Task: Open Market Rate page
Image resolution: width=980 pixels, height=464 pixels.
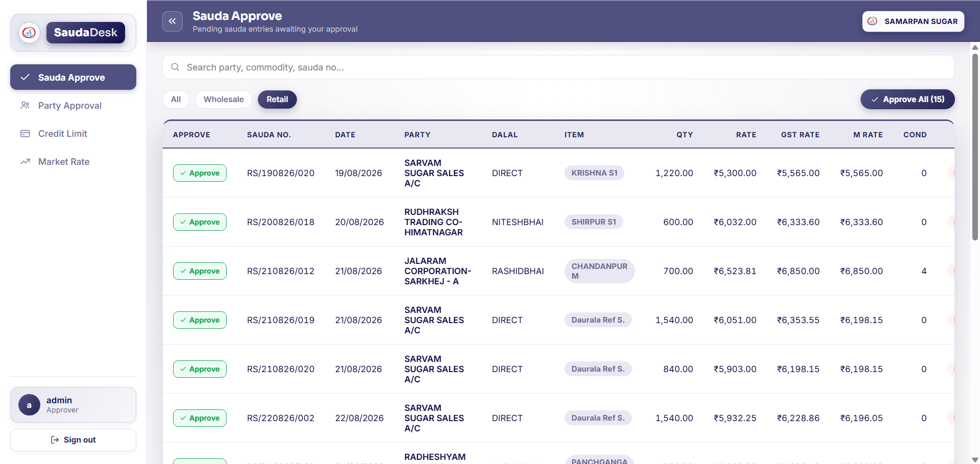Action: [73, 162]
